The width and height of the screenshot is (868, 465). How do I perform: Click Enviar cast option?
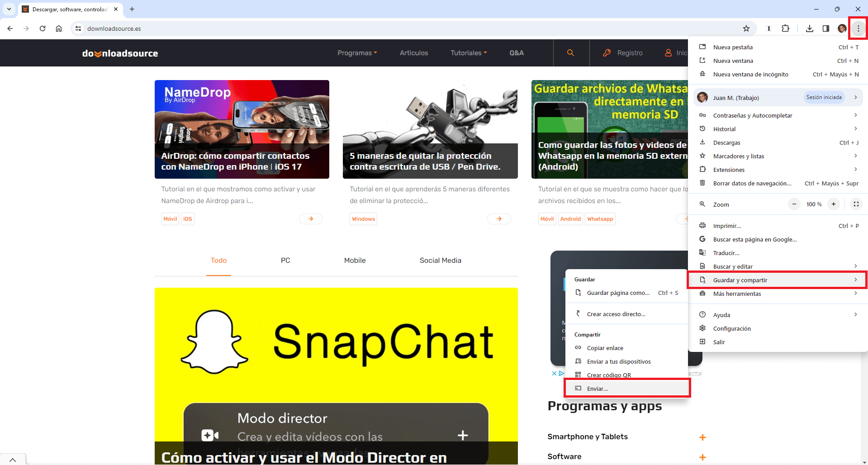627,389
